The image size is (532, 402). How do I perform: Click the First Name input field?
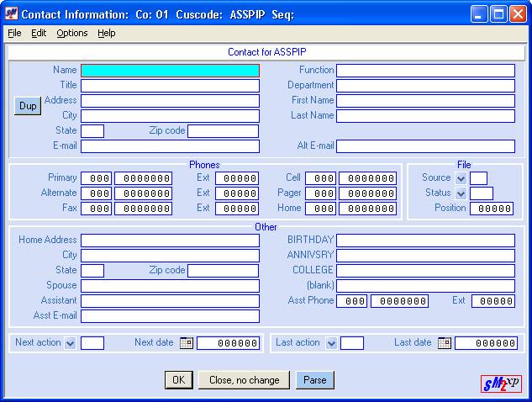point(425,101)
